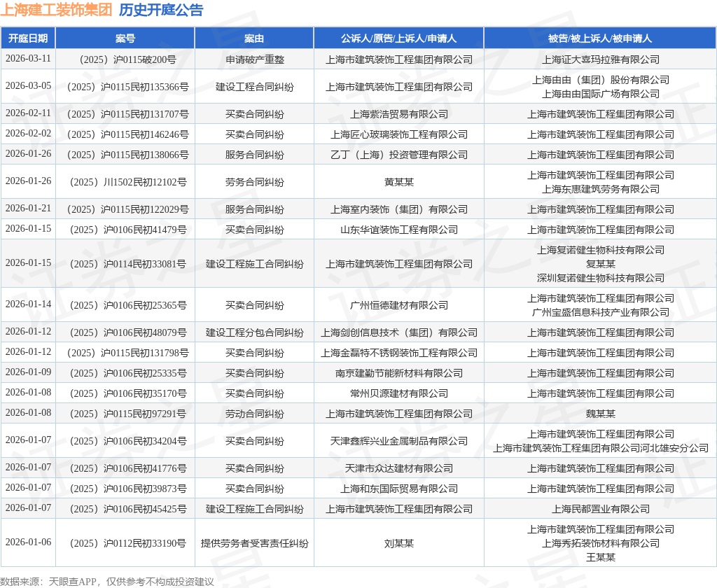Click the 案由 column header

[x=253, y=38]
